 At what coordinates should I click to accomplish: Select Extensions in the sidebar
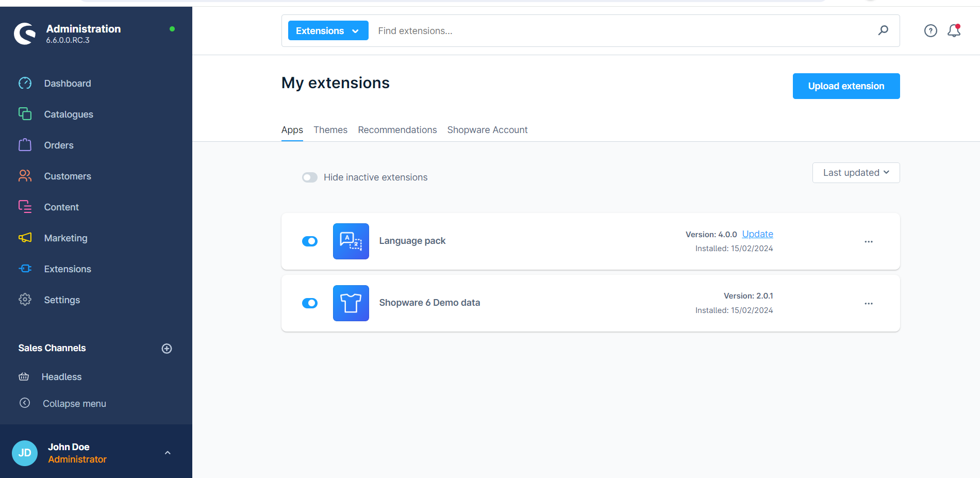pos(68,269)
